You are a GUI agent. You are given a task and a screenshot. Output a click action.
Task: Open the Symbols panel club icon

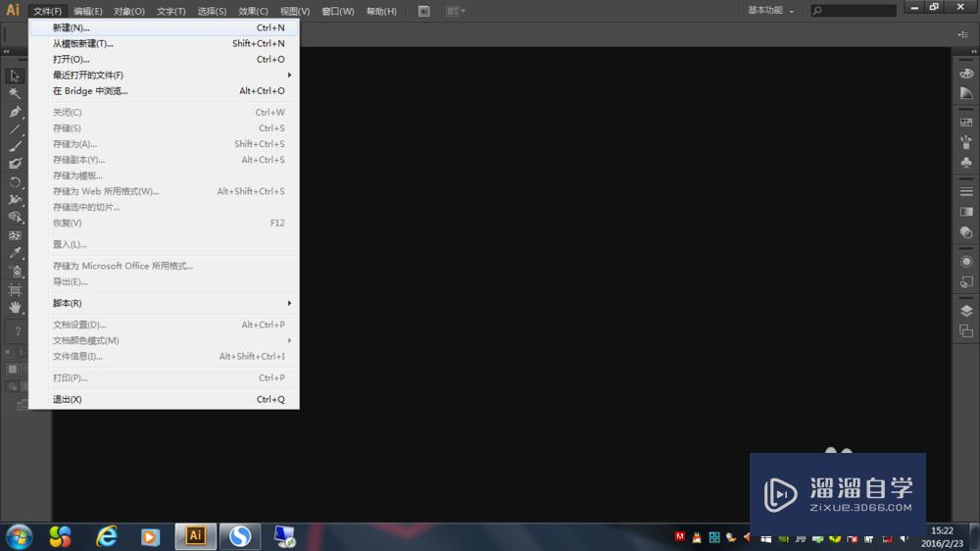pyautogui.click(x=966, y=163)
